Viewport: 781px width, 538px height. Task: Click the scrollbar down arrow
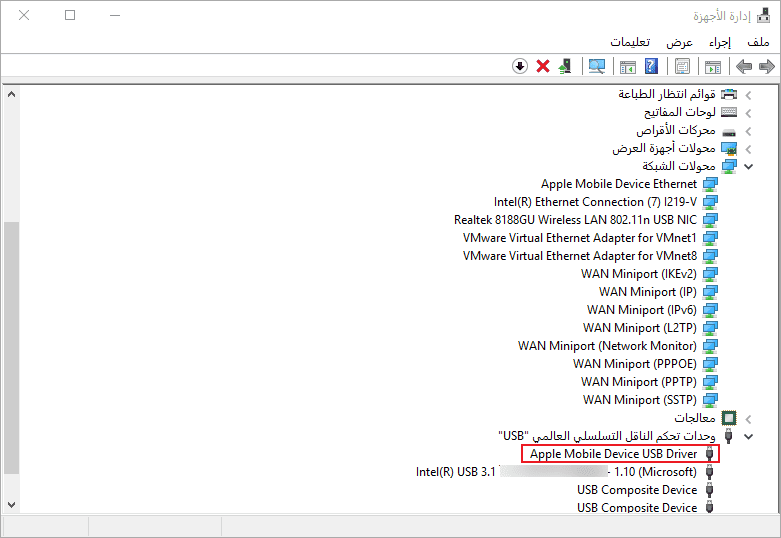(11, 505)
